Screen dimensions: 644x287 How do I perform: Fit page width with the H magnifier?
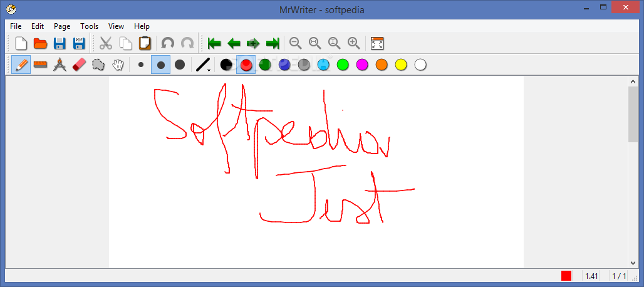coord(314,43)
